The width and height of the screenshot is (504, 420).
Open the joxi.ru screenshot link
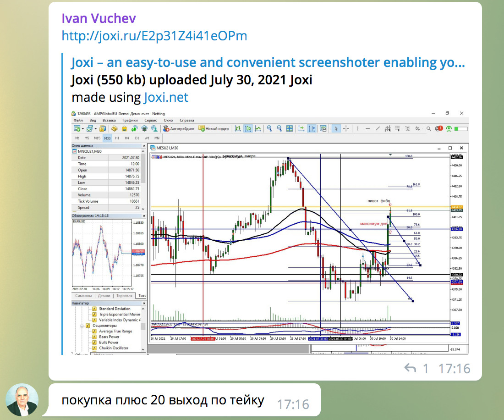click(x=154, y=36)
